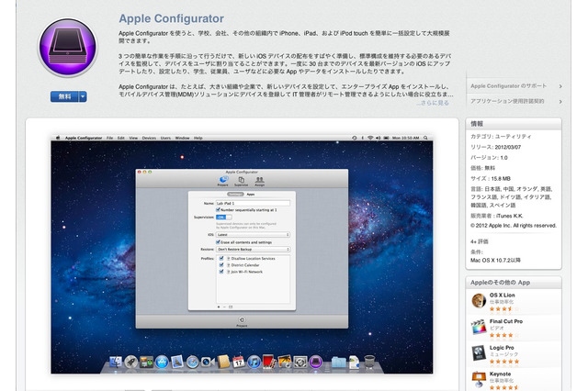Open the Restore 'Don't Restore Backup' dropdown
The image size is (588, 391).
tap(253, 249)
